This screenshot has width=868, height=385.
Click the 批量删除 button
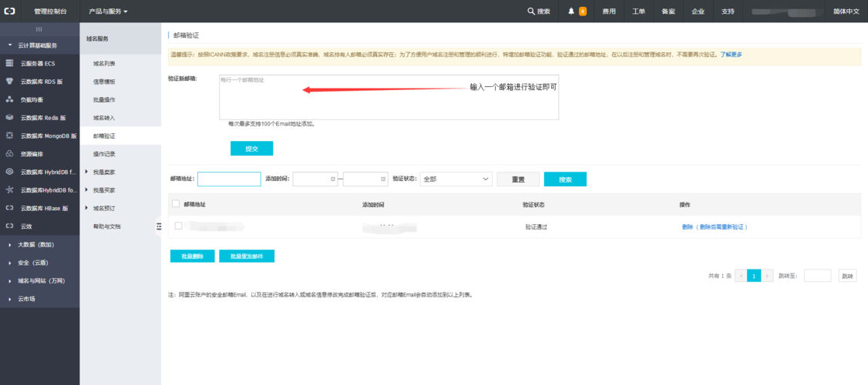[193, 256]
